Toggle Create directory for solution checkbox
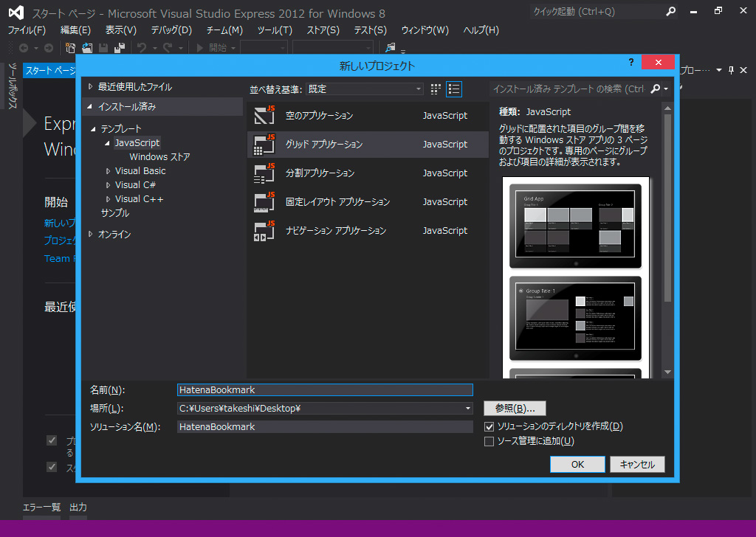Viewport: 756px width, 537px height. point(489,426)
